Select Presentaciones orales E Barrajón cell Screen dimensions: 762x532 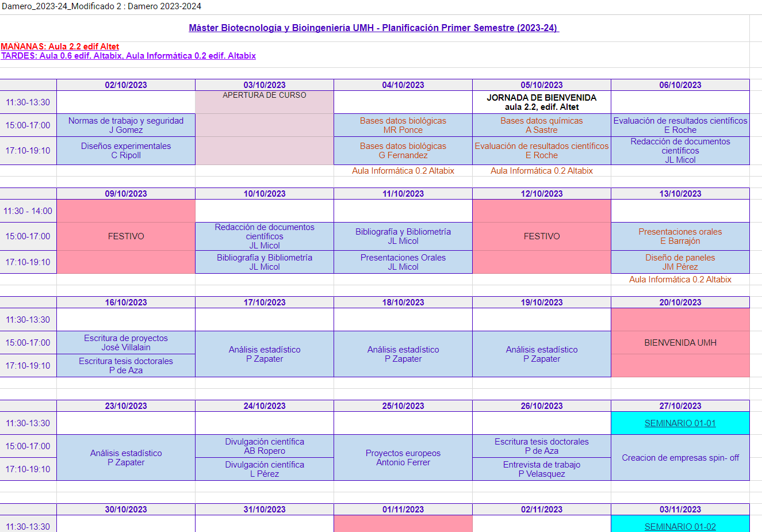pyautogui.click(x=680, y=236)
